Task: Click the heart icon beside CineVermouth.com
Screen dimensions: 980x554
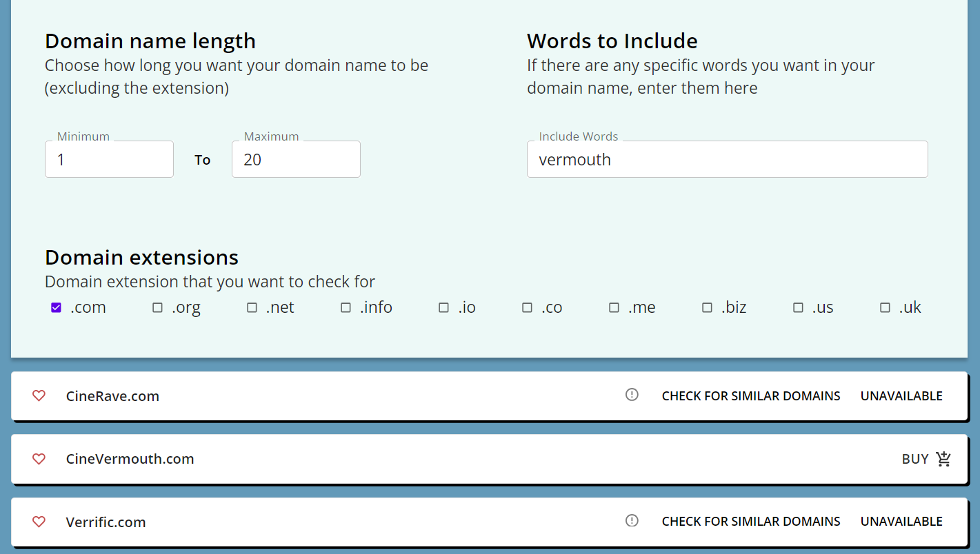Action: [39, 459]
